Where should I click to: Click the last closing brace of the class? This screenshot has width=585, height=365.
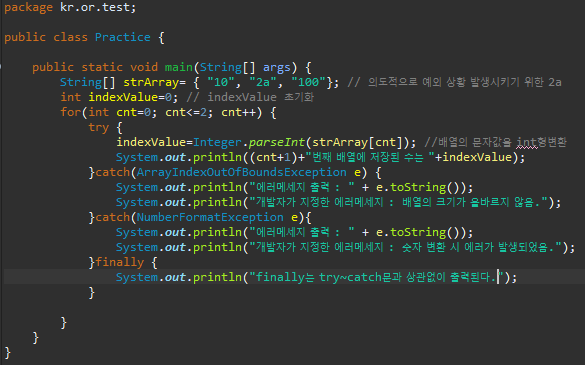click(x=7, y=353)
